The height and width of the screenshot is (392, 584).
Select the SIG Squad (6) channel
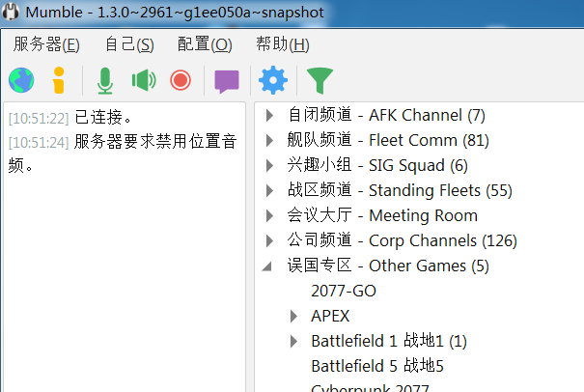(x=377, y=165)
